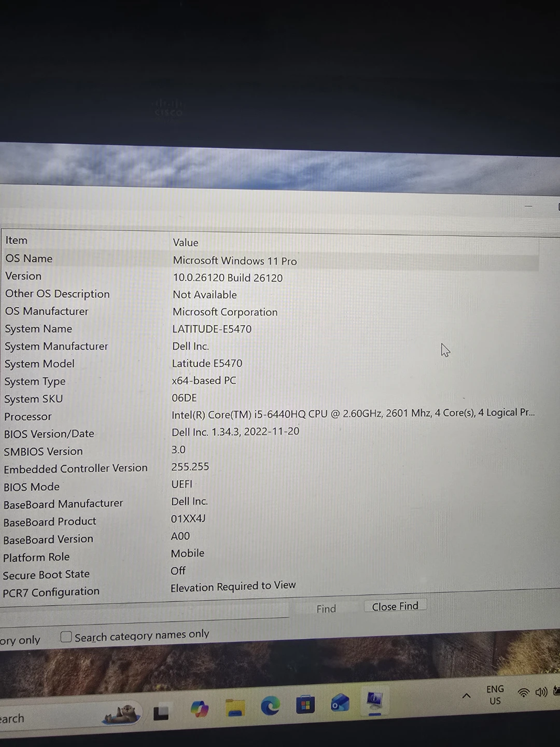Show hidden system tray icons
Image resolution: width=560 pixels, height=747 pixels.
point(466,696)
